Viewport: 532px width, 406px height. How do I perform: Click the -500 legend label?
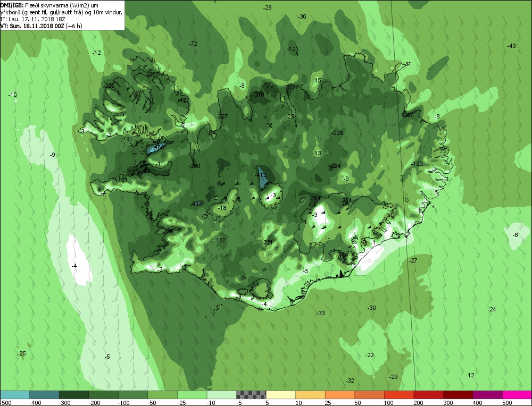(6, 403)
